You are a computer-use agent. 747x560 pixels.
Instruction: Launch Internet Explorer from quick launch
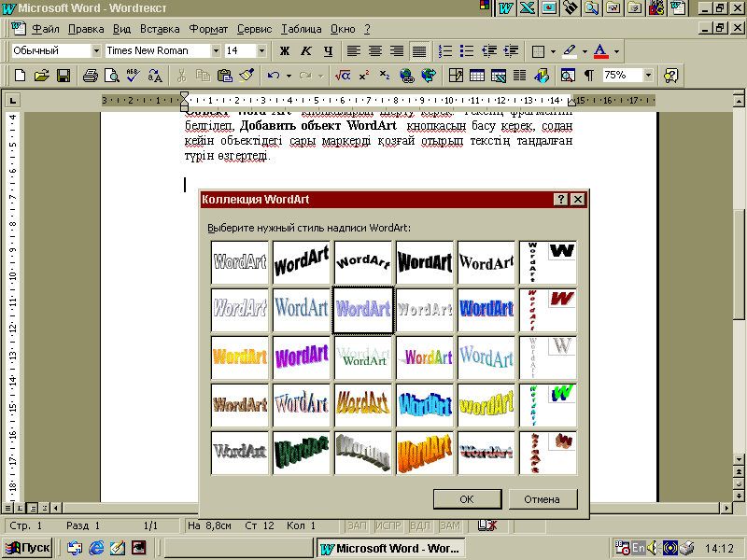point(96,548)
